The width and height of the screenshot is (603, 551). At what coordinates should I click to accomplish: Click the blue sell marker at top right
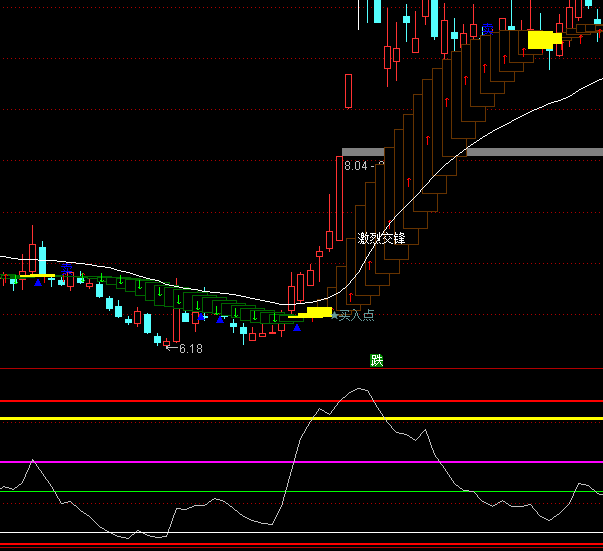pos(487,28)
